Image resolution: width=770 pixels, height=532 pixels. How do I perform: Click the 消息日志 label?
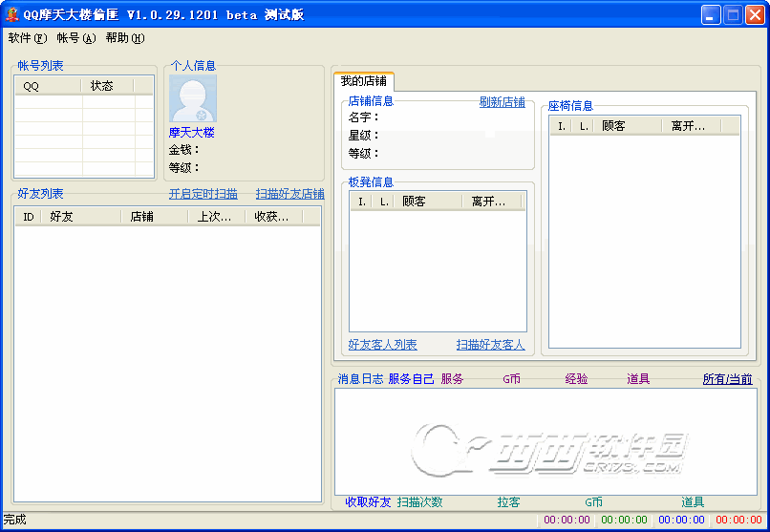click(x=360, y=379)
